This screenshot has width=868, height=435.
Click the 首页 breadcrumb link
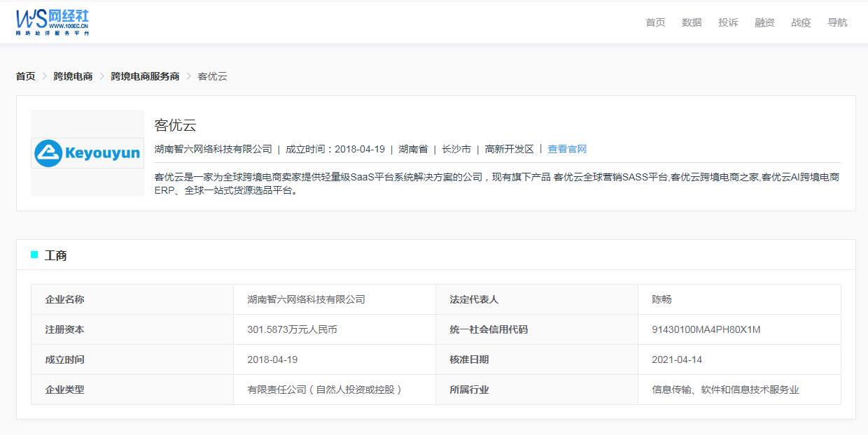tap(26, 76)
